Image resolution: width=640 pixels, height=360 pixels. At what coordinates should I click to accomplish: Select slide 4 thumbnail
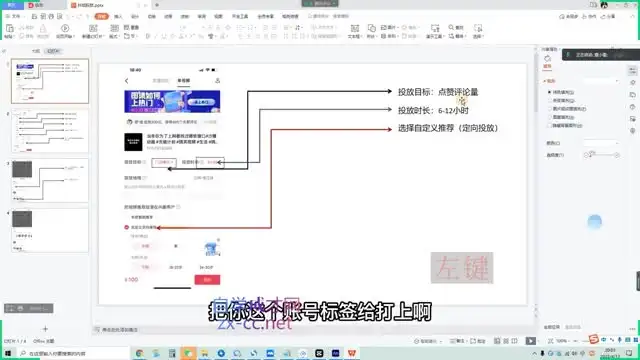tap(50, 231)
